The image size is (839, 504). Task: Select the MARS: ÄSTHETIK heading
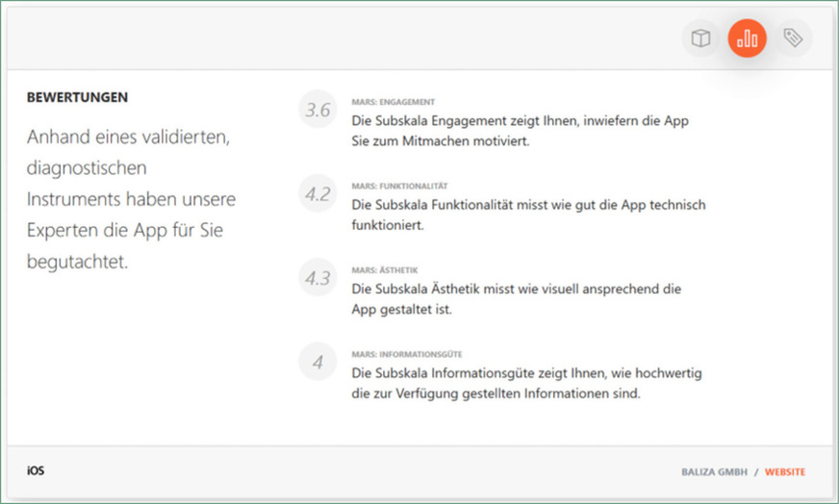(x=385, y=270)
